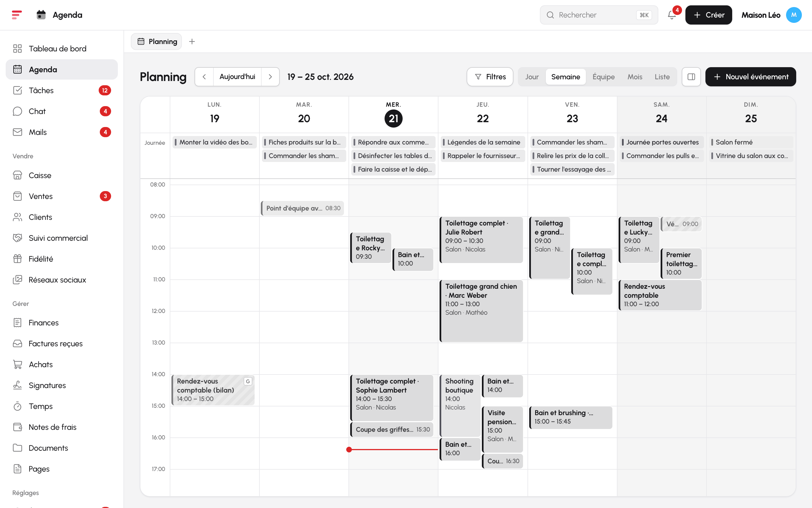Select day 22 header JEU.

(x=482, y=114)
